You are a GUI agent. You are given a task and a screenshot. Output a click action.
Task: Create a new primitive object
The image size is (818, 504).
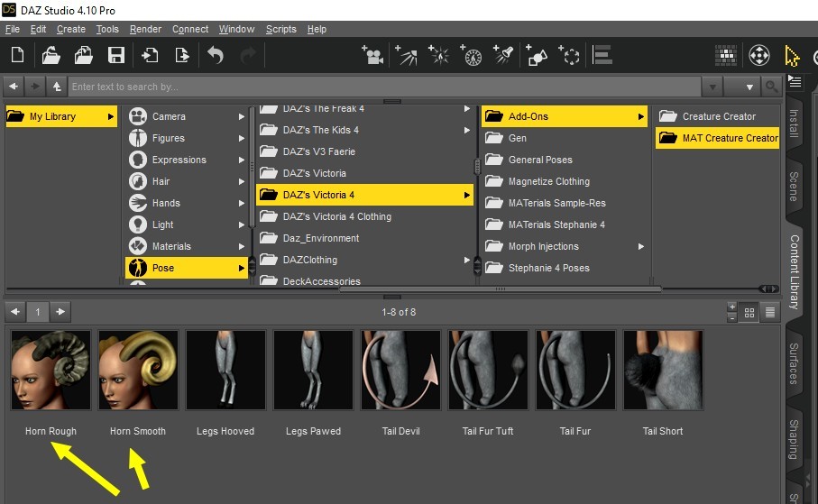click(x=537, y=55)
